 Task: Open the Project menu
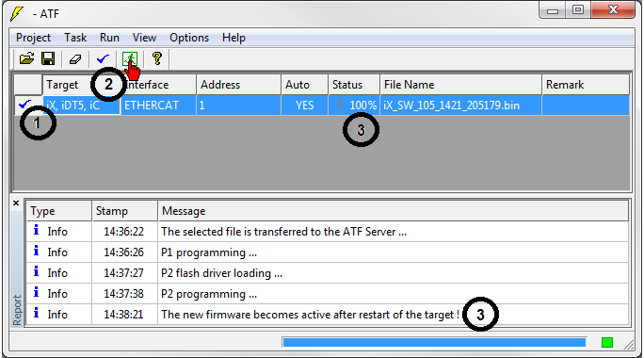tap(33, 38)
